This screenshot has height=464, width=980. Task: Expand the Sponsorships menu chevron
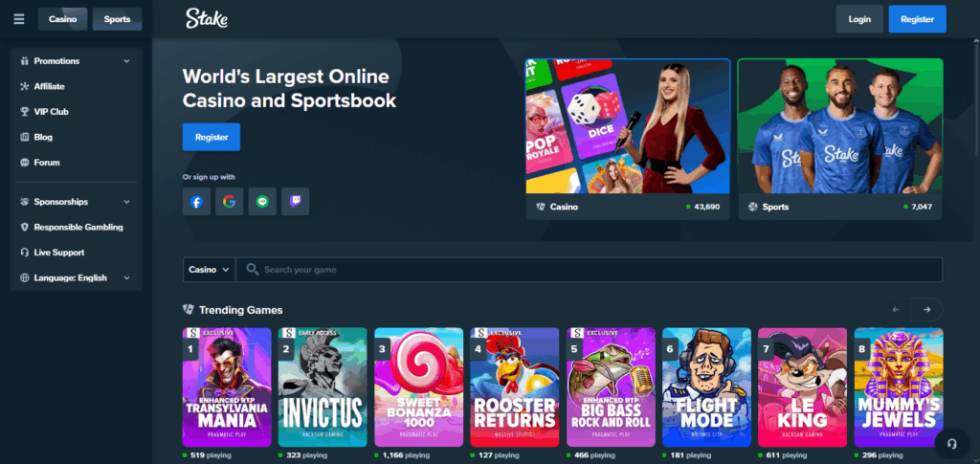[x=127, y=202]
